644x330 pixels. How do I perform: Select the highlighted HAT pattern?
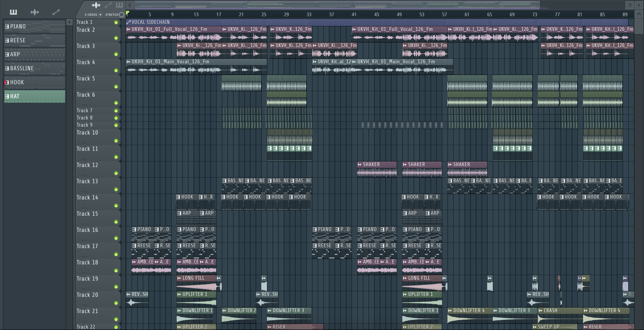(35, 96)
